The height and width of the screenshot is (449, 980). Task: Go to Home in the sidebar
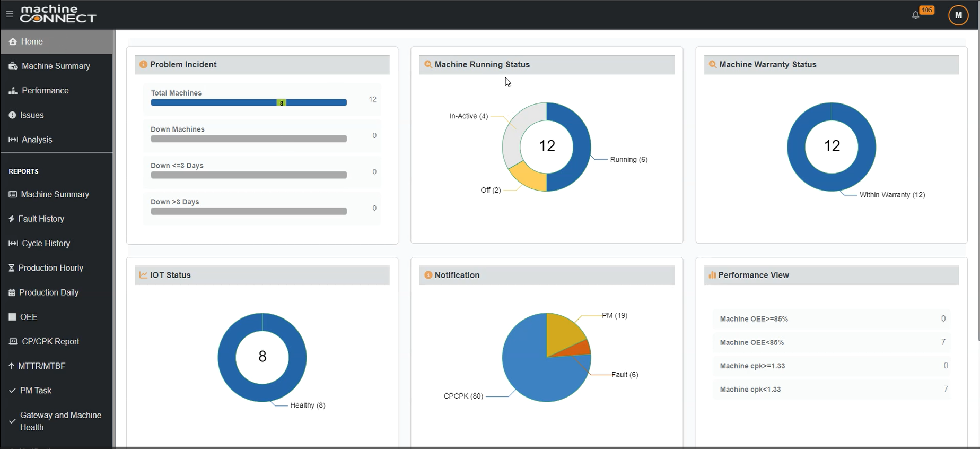pyautogui.click(x=32, y=41)
